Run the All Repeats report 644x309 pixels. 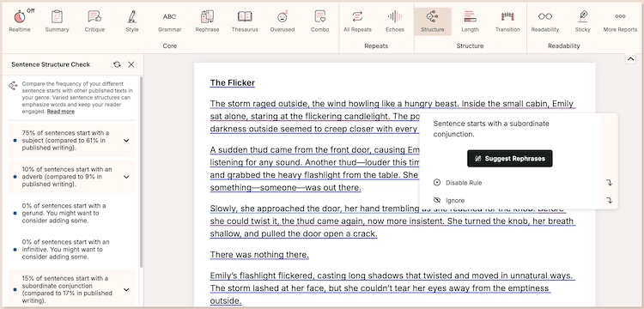point(357,21)
